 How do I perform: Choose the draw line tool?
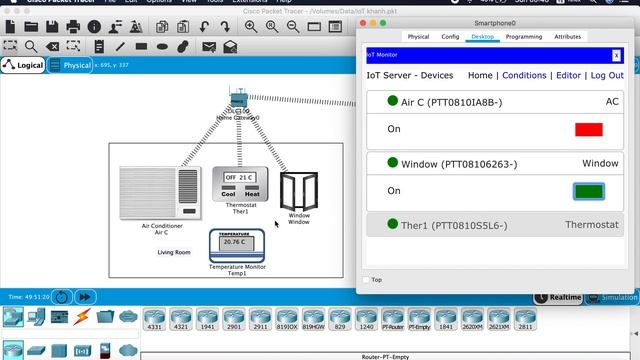click(x=120, y=47)
